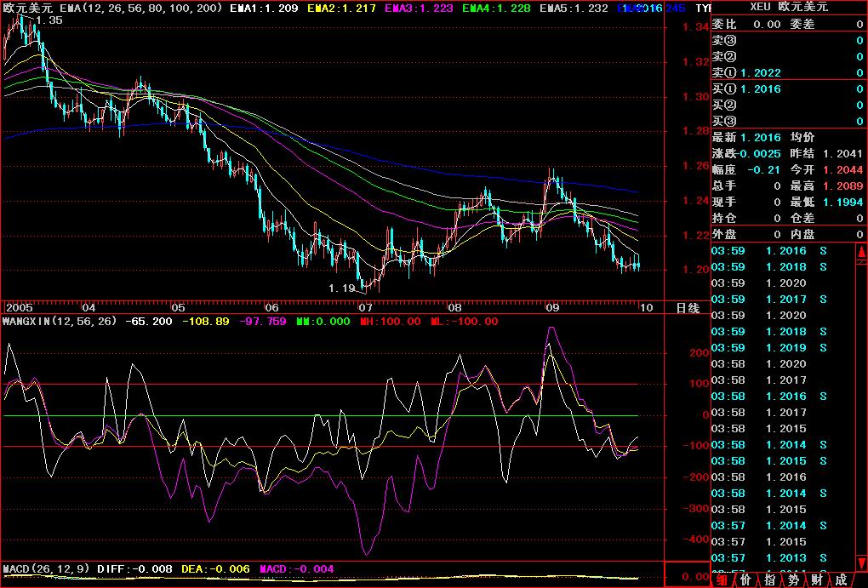Select the green EMA4:1.228 value
868x588 pixels.
pos(496,9)
